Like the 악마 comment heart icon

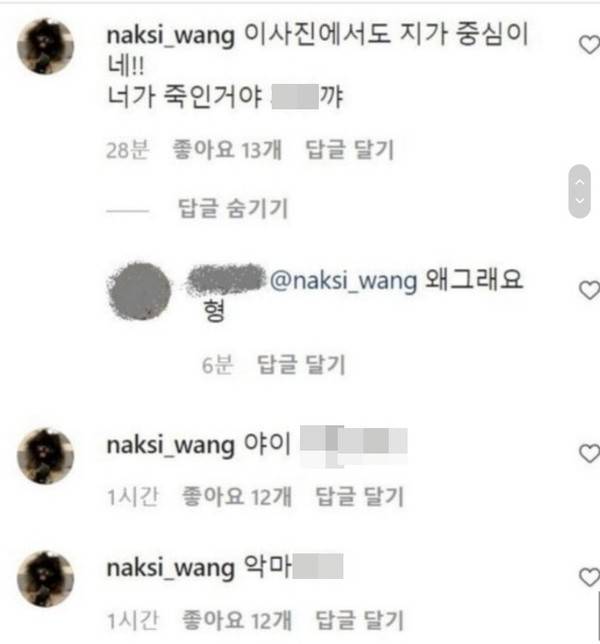pyautogui.click(x=590, y=577)
